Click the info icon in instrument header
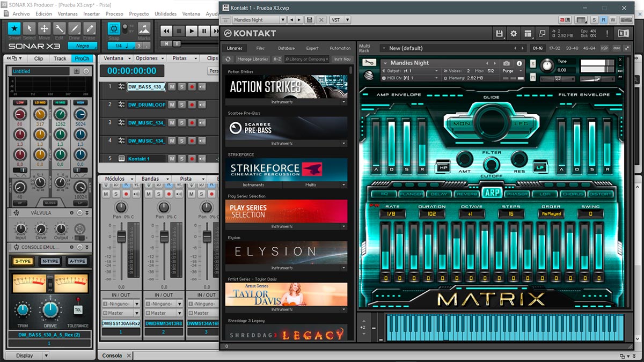The height and width of the screenshot is (362, 644). pos(519,63)
